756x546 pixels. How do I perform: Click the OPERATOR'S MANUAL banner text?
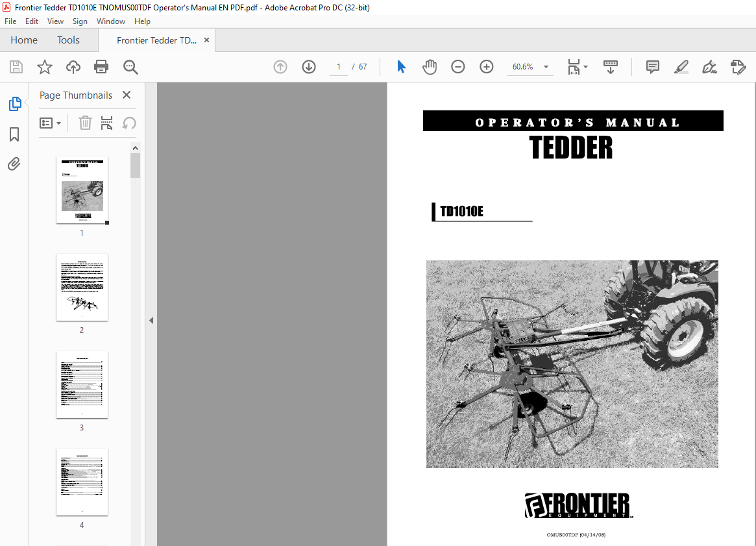(577, 123)
